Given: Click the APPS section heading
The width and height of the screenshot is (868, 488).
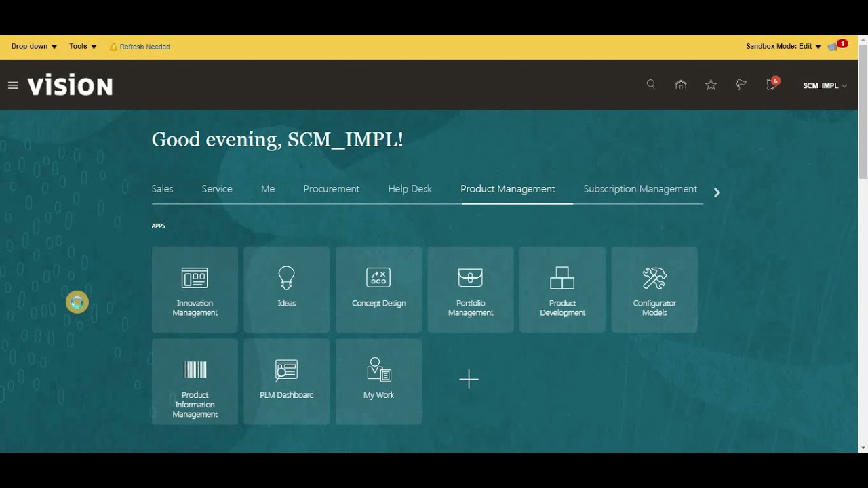Looking at the screenshot, I should 159,226.
